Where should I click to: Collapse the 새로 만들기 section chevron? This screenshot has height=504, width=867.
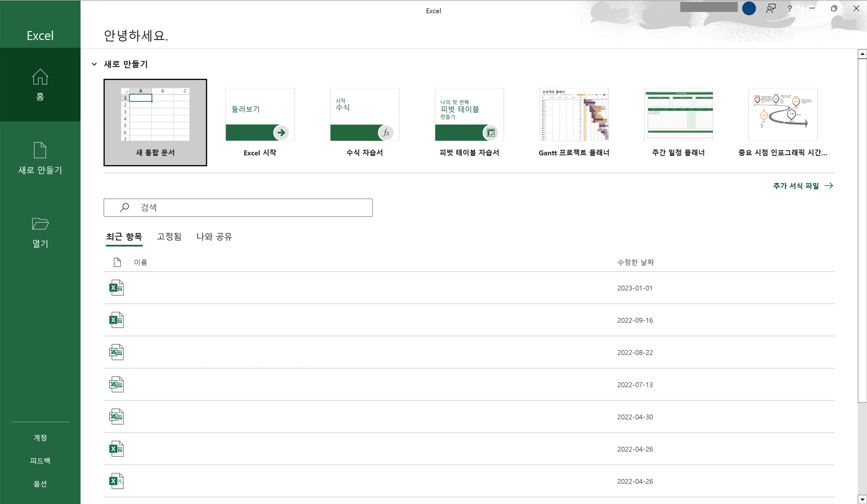94,64
